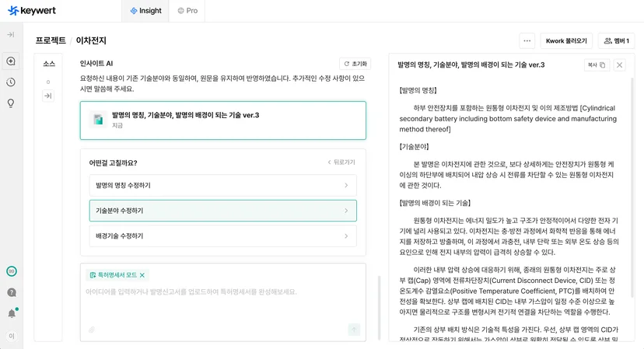This screenshot has width=644, height=349.
Task: Click the 【기술분야】 heading in document
Action: (414, 147)
